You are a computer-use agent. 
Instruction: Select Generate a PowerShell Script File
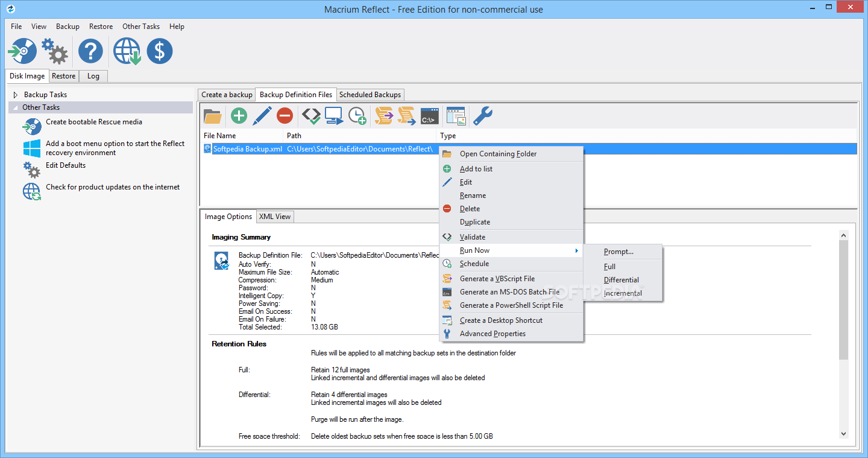point(511,305)
